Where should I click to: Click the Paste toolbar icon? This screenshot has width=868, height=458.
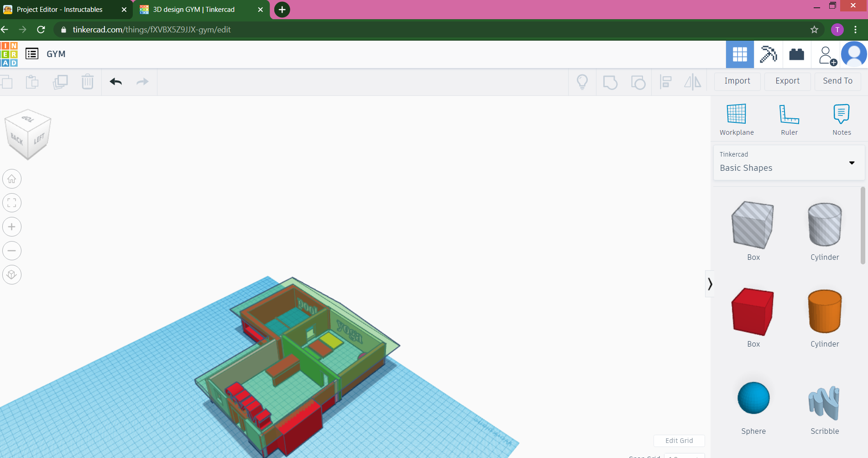32,82
